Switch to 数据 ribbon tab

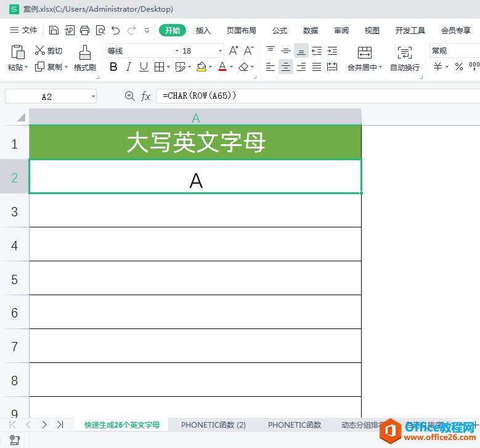click(x=311, y=30)
